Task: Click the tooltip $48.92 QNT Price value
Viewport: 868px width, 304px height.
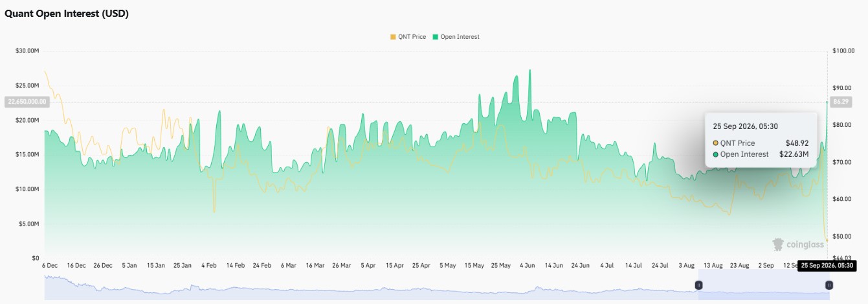Action: click(796, 143)
